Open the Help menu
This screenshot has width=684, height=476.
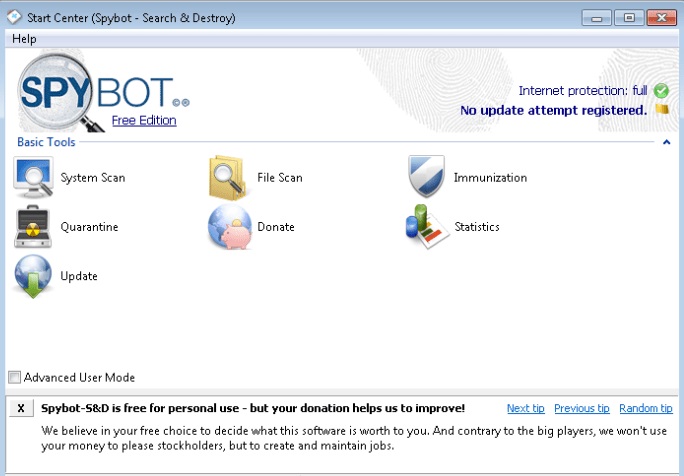point(24,39)
